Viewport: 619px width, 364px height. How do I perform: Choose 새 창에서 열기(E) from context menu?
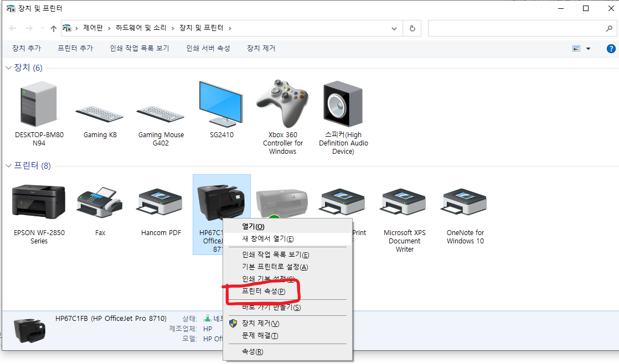pyautogui.click(x=287, y=238)
